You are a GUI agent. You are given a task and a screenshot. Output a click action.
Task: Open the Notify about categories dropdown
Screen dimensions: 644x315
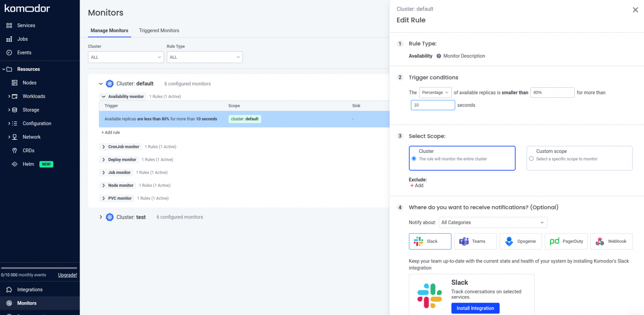pos(492,223)
